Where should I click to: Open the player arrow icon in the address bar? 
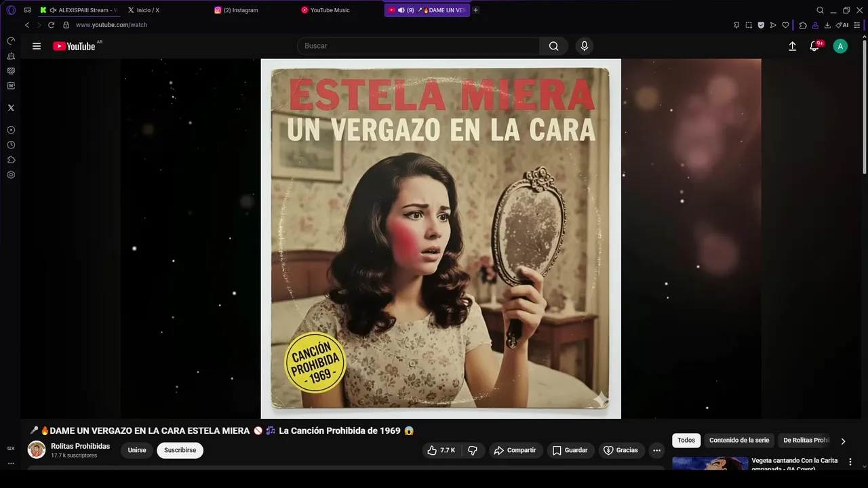(x=773, y=25)
